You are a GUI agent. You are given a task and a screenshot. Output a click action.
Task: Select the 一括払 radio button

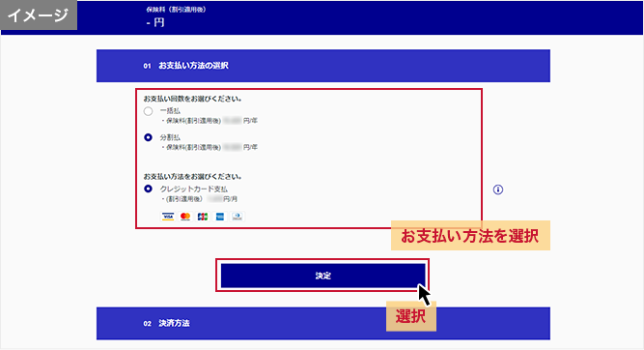(x=149, y=111)
